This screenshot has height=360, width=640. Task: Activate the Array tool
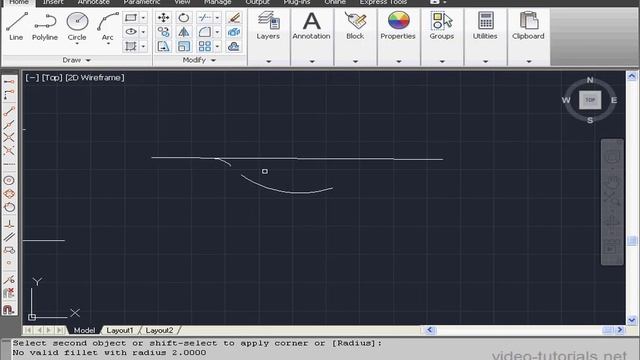[x=204, y=46]
